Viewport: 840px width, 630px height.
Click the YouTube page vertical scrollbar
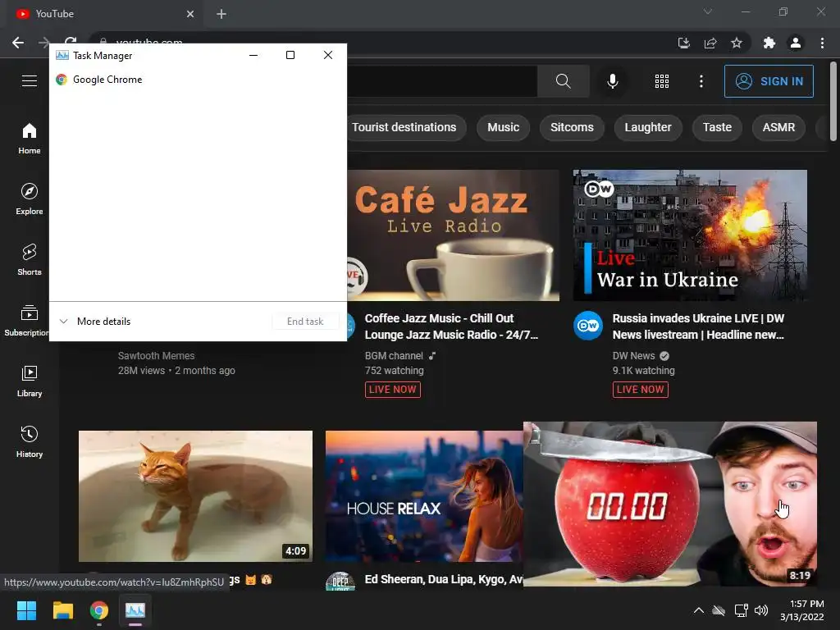[833, 102]
